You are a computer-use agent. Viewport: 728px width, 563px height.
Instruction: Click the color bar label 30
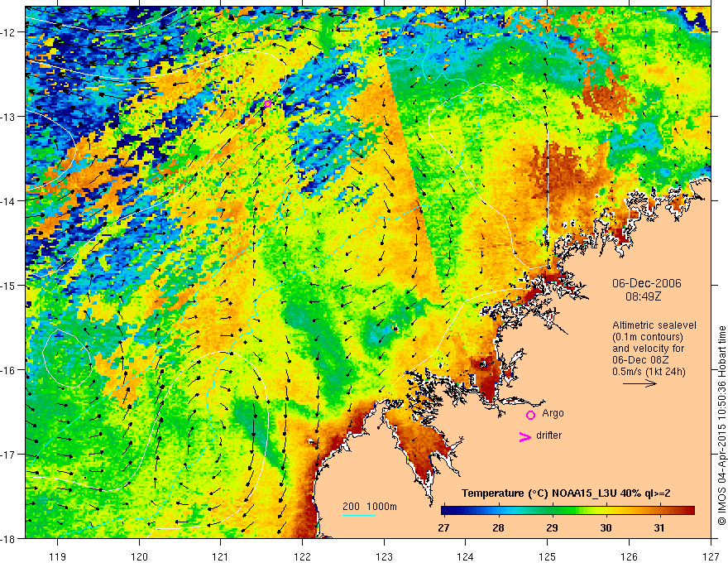tap(606, 527)
